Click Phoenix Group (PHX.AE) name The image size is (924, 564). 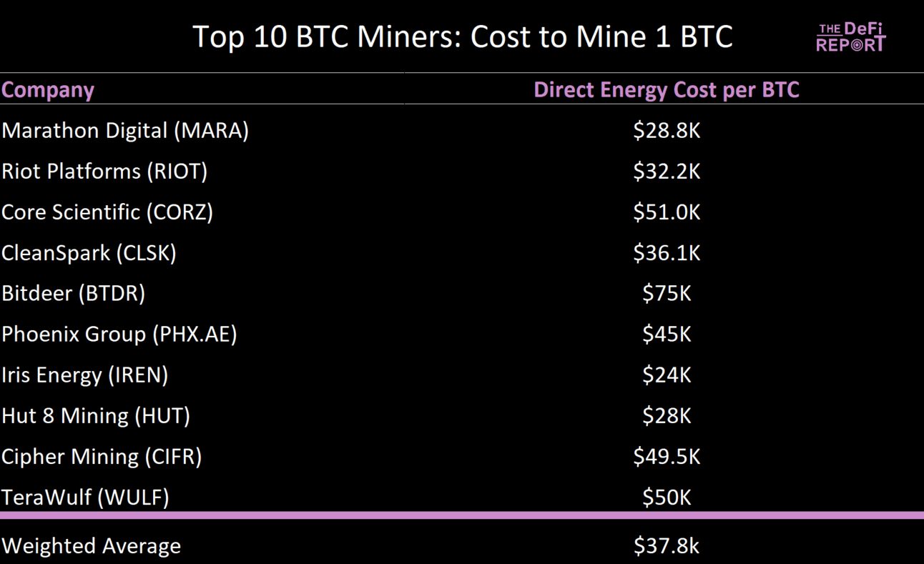coord(119,335)
